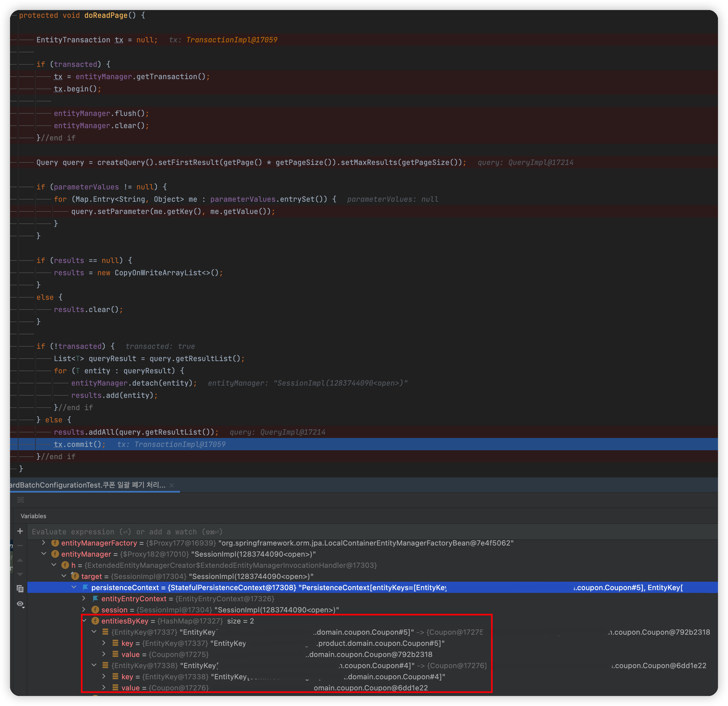
Task: Expand the session variable node
Action: [84, 610]
